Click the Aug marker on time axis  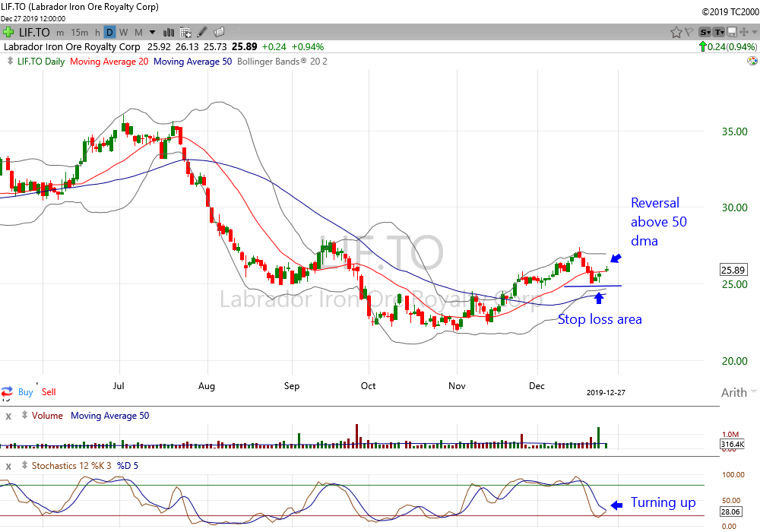[x=207, y=385]
